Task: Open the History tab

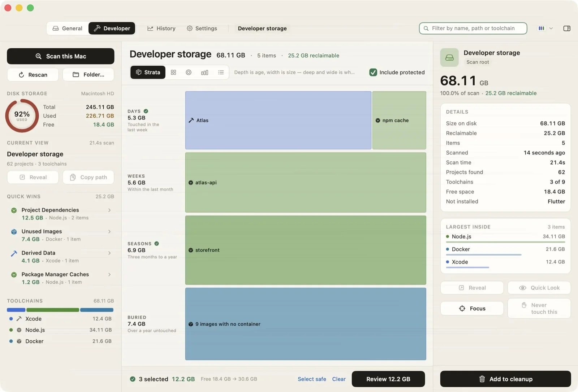Action: (x=161, y=28)
